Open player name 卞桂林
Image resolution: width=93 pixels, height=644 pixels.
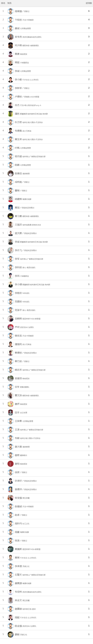coord(18,20)
